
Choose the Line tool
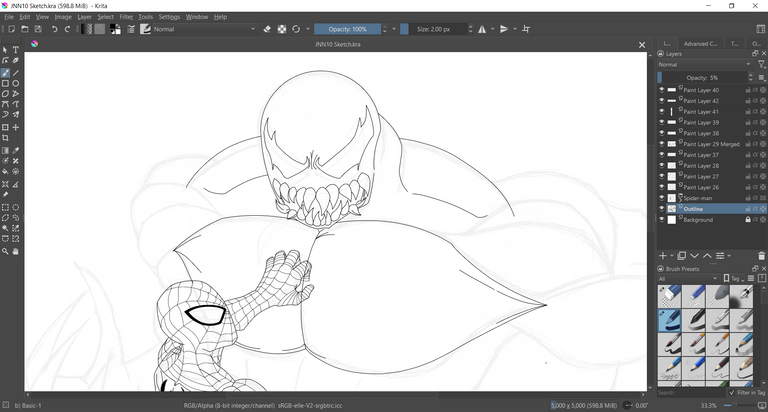click(x=16, y=73)
